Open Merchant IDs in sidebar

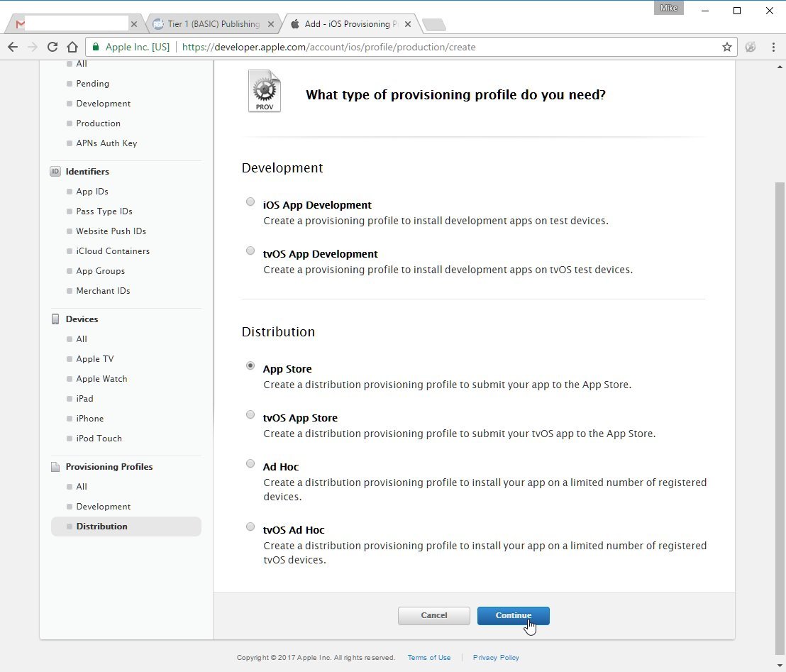tap(104, 291)
